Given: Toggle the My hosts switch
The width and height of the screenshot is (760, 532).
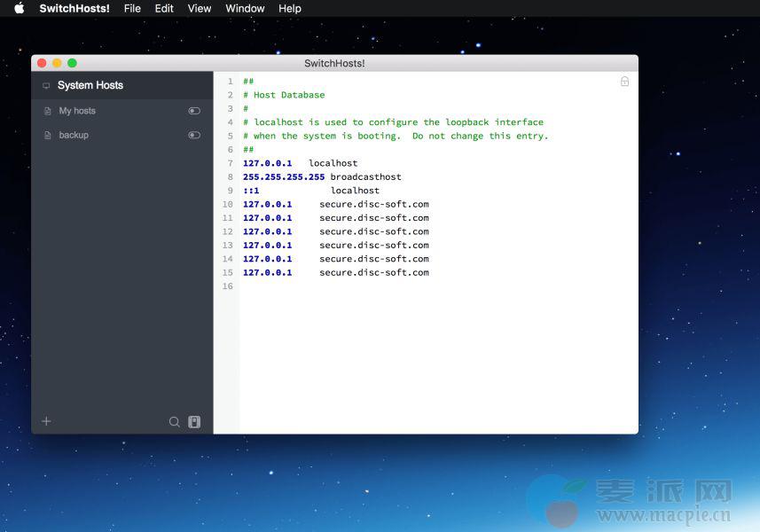Looking at the screenshot, I should (194, 111).
